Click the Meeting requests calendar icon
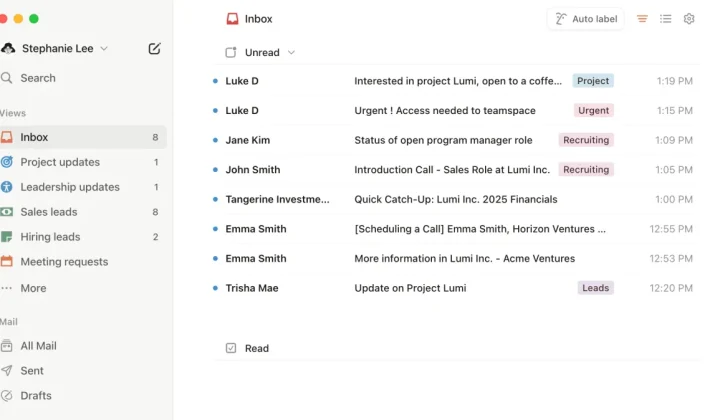 6,261
